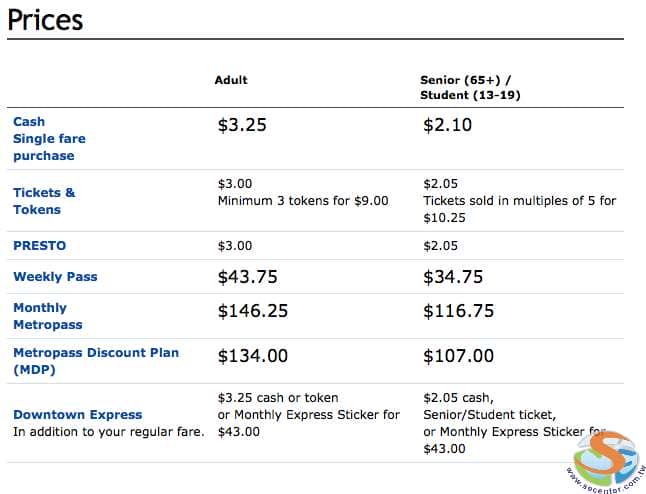Select the Adult column header
The width and height of the screenshot is (646, 494).
point(231,79)
